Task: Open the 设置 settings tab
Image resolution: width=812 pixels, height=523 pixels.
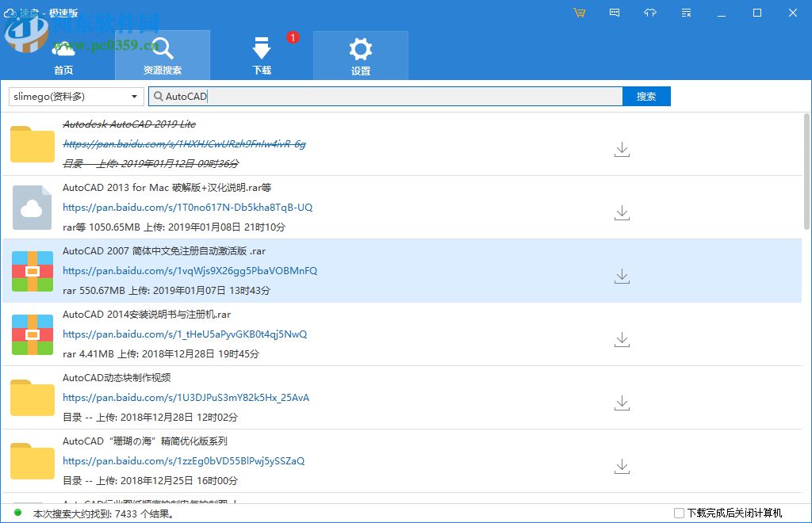Action: click(x=361, y=55)
